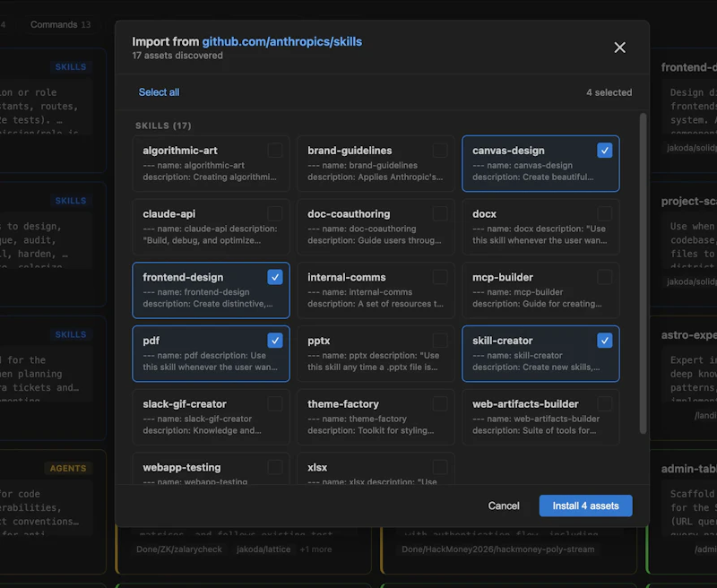Click the docx card description text
717x588 pixels.
tap(540, 235)
